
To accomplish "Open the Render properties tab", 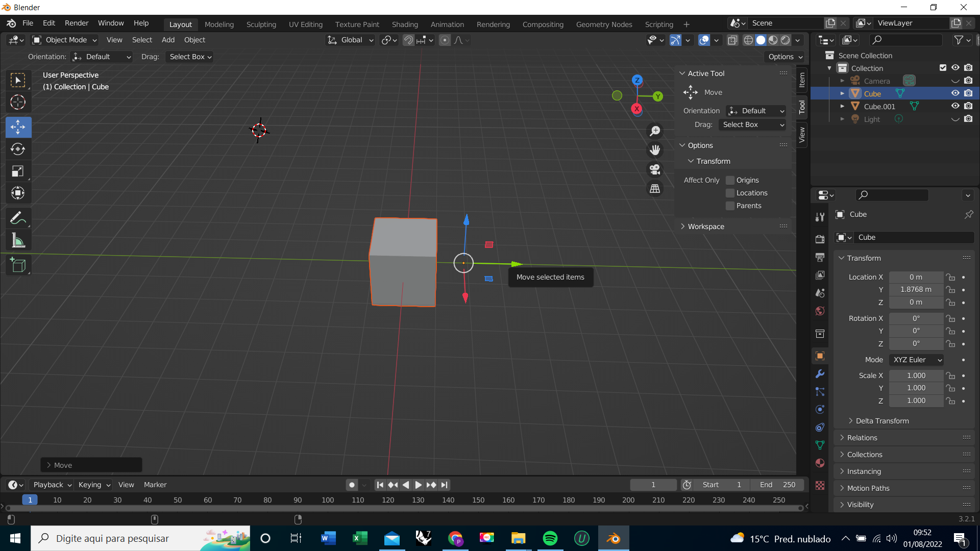I will click(x=820, y=239).
